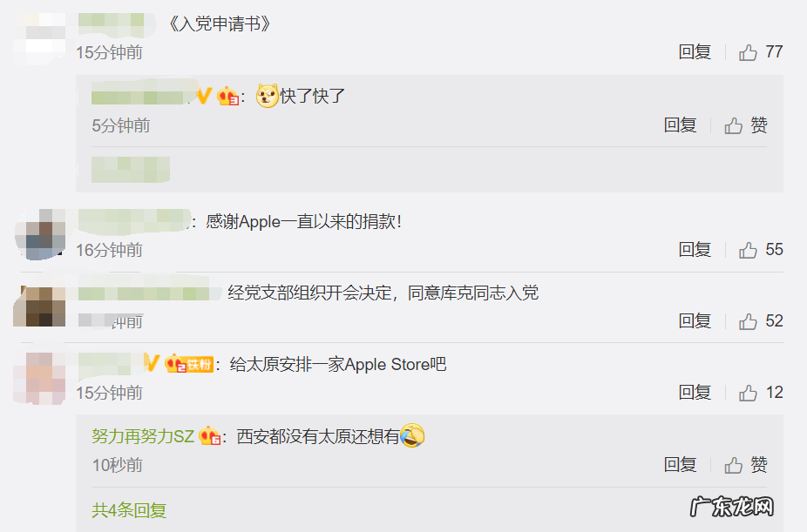Expand the 共4条回复 thread
Image resolution: width=807 pixels, height=532 pixels.
[129, 510]
